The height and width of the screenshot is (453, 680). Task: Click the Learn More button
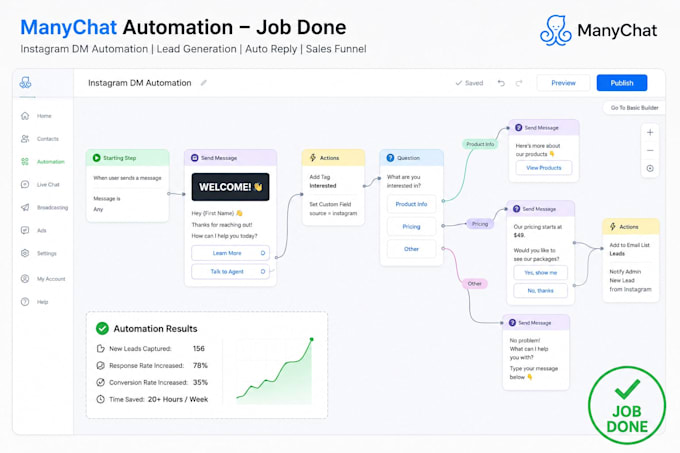230,253
